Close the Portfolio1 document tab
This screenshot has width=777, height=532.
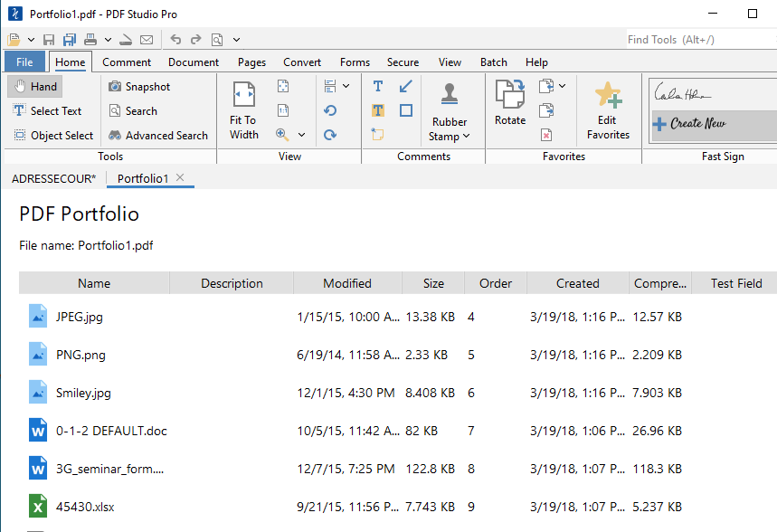coord(180,177)
